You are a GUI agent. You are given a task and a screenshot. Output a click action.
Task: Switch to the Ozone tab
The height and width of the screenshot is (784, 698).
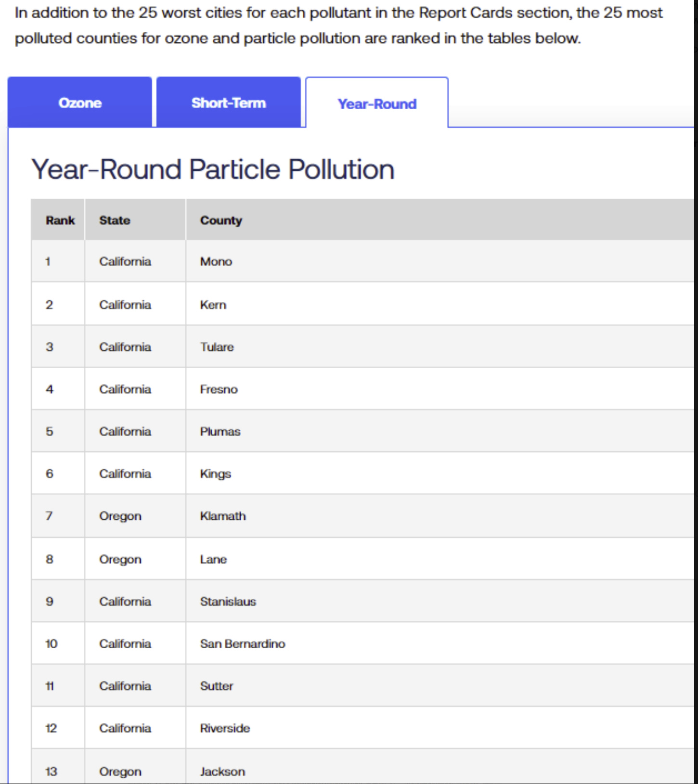pyautogui.click(x=80, y=103)
